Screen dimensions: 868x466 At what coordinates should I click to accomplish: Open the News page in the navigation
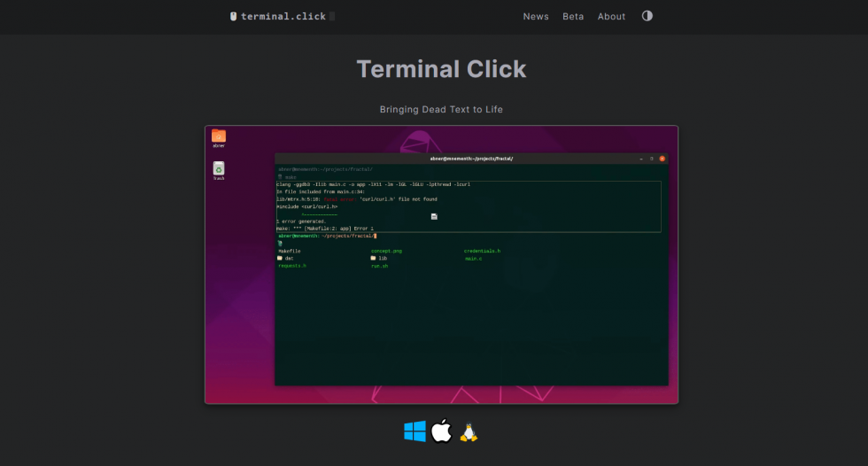pos(536,17)
